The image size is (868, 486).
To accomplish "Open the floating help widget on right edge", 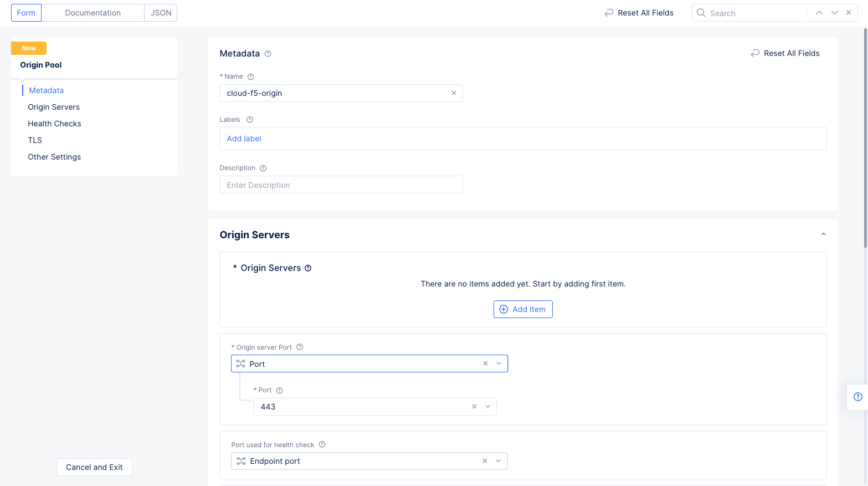I will coord(858,397).
